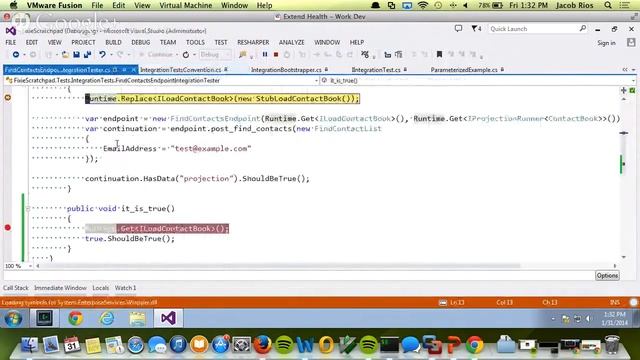Open the notifications flag icon
This screenshot has width=640, height=360.
point(476,29)
